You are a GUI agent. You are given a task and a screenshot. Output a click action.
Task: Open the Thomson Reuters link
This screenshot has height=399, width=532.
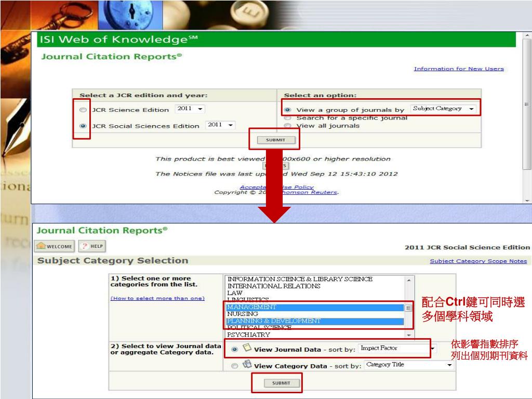[310, 192]
